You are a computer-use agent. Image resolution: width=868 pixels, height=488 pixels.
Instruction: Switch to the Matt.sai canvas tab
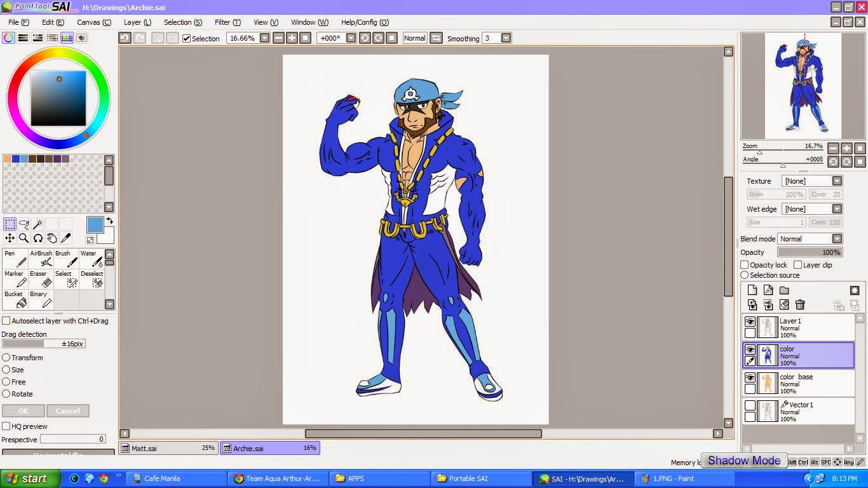pos(168,448)
